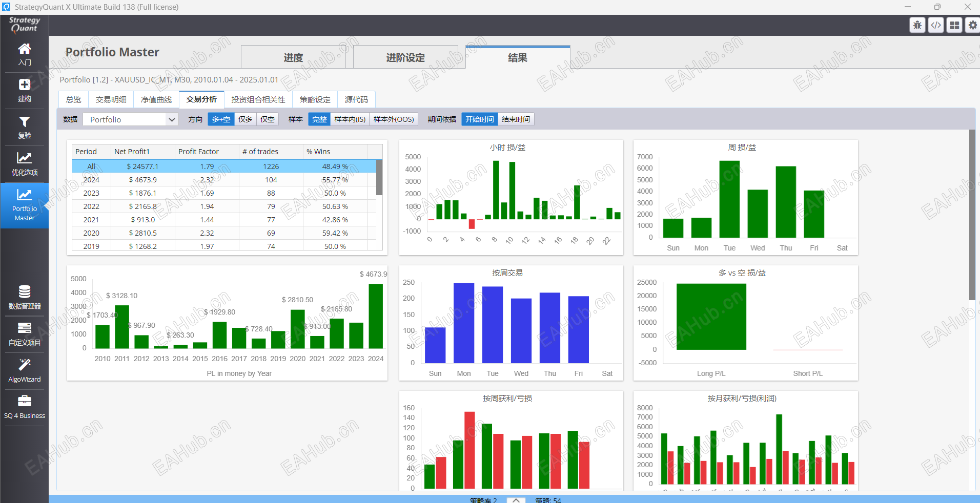Select 完整 full sample

319,119
